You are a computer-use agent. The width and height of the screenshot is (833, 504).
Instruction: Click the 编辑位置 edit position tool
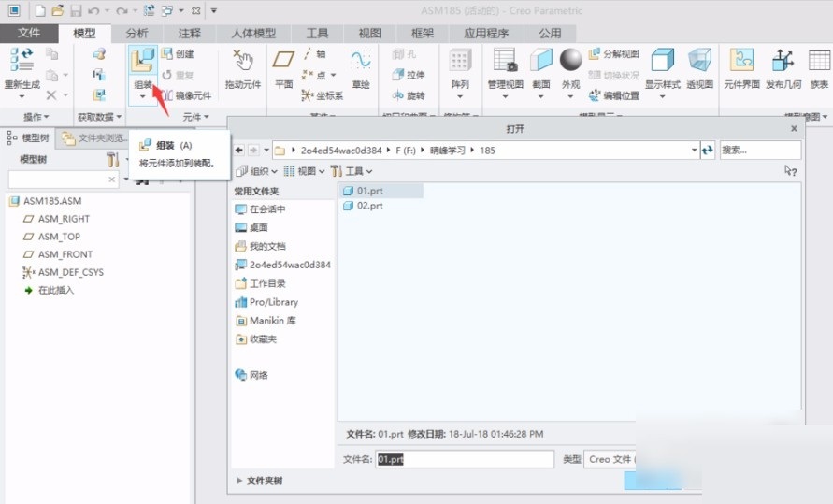613,95
